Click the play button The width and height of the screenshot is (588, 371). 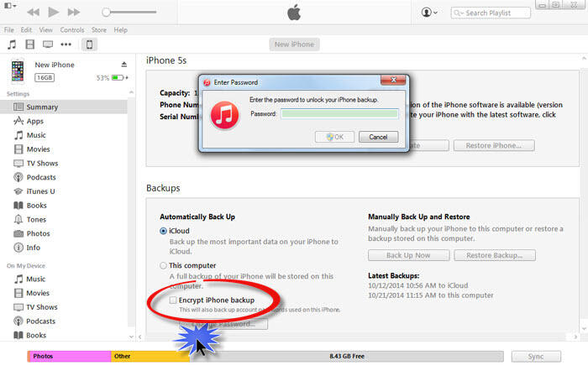point(54,13)
